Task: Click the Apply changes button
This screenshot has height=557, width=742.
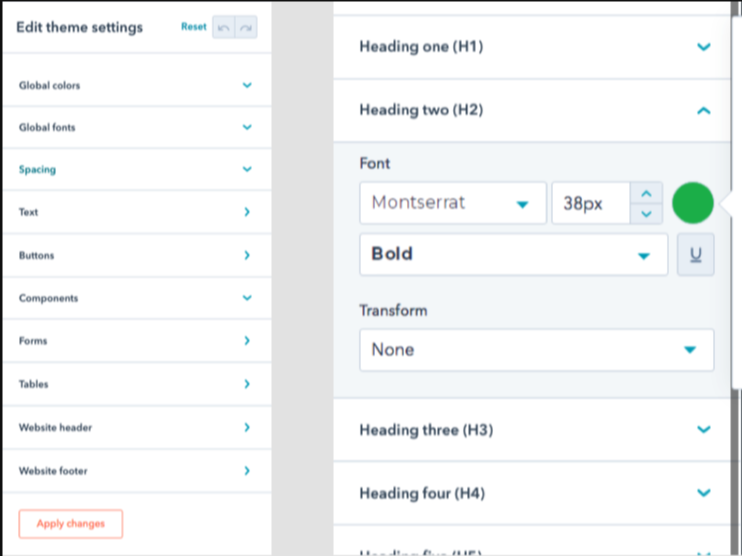Action: 71,524
